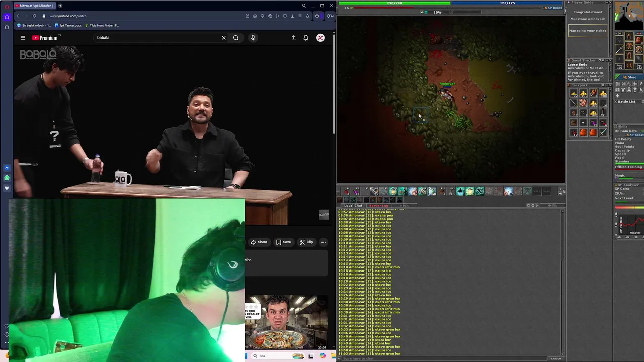644x362 pixels.
Task: Create a Clip of the YouTube video
Action: [x=306, y=242]
